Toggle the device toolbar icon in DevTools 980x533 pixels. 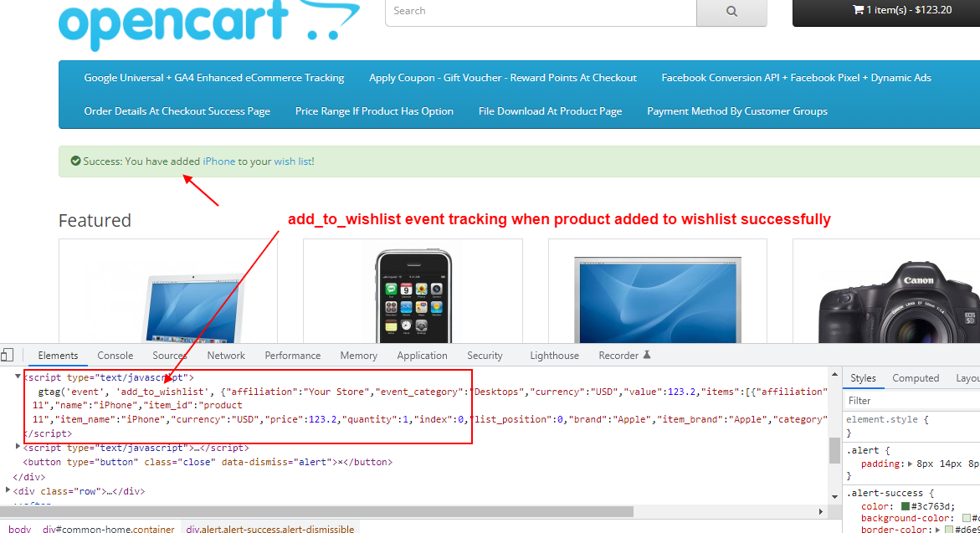click(7, 356)
